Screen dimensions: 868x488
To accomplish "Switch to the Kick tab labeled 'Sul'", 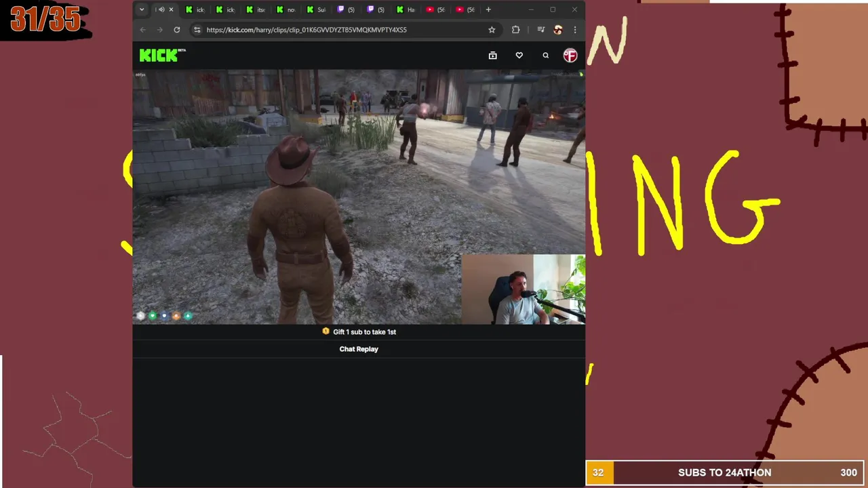I will [316, 9].
